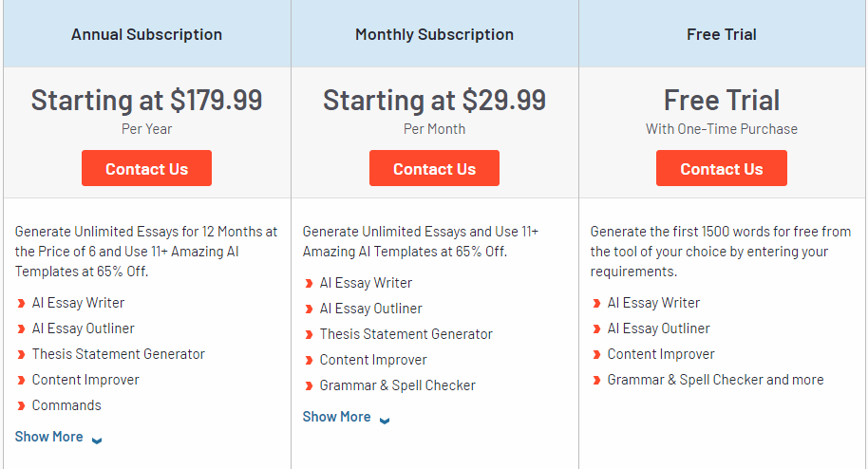
Task: Select the Free Trial column header
Action: [x=722, y=34]
